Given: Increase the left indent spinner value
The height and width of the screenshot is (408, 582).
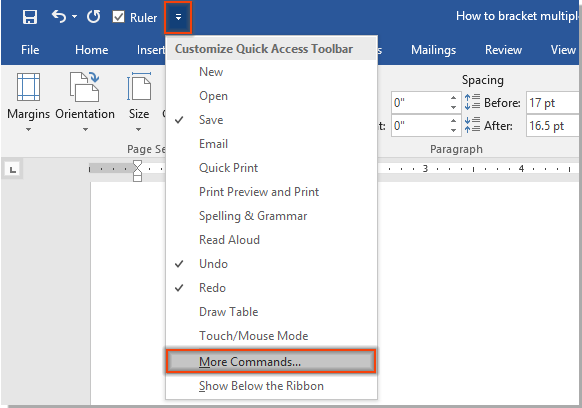Looking at the screenshot, I should pos(453,98).
